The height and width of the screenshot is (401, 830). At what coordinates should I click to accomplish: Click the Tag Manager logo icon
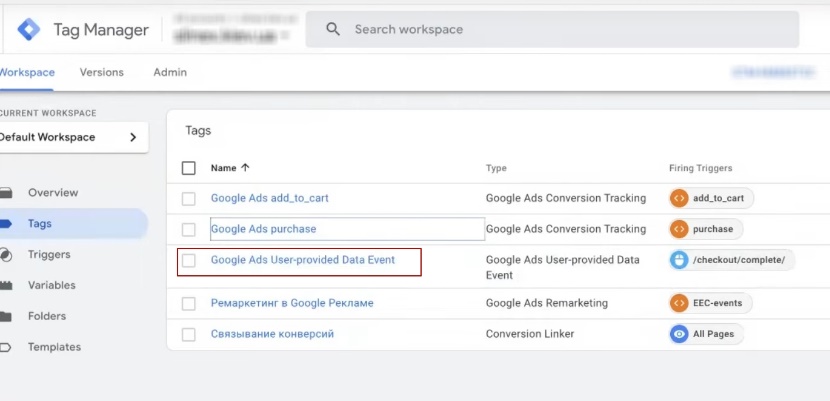point(29,30)
